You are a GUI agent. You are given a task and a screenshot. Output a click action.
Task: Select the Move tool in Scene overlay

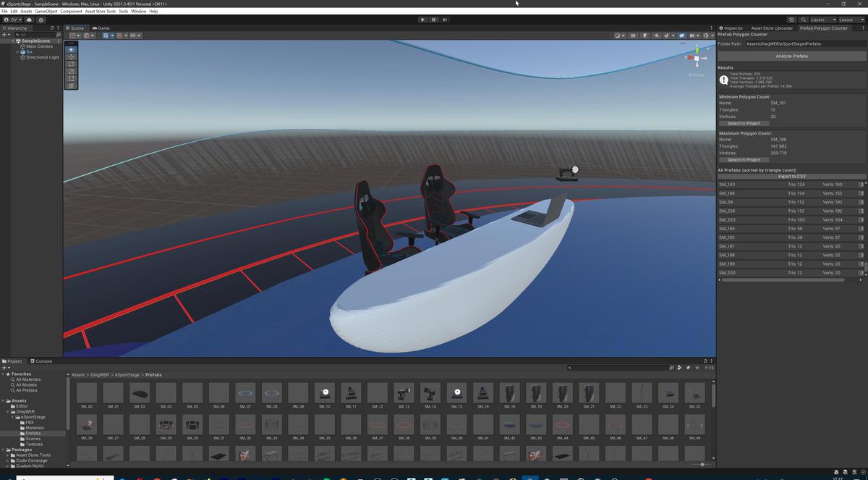[x=71, y=56]
